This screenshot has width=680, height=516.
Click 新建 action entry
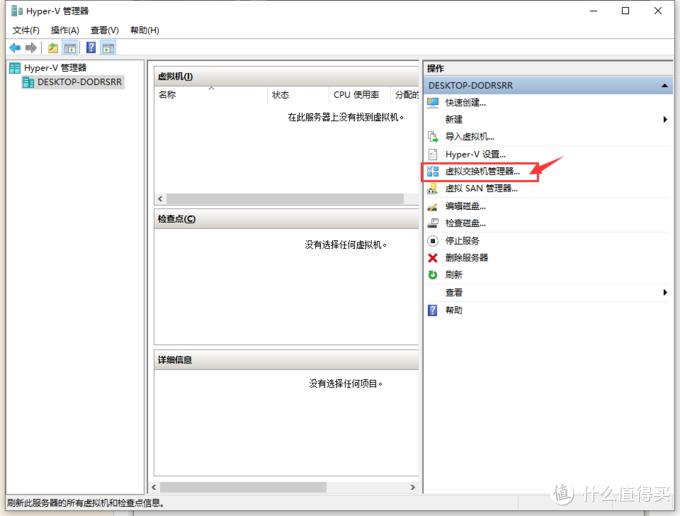(x=454, y=119)
